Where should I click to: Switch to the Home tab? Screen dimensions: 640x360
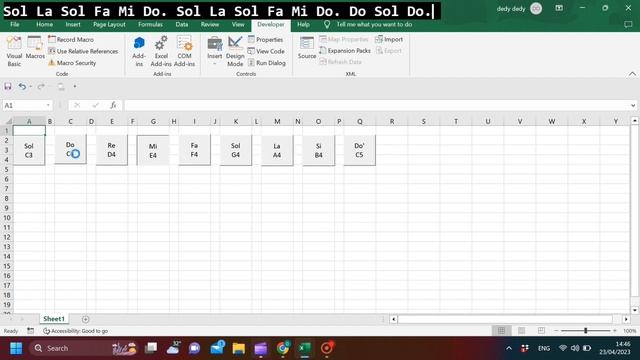pos(44,24)
